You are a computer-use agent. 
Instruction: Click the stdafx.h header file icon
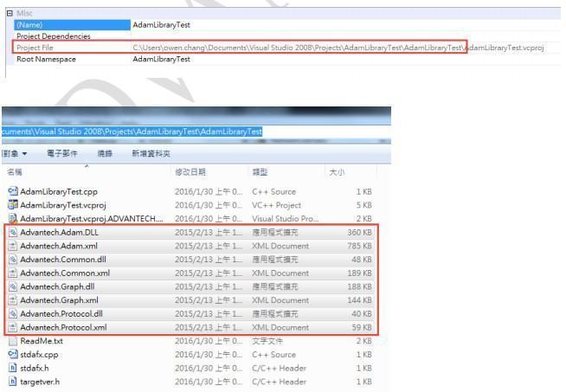[x=13, y=368]
